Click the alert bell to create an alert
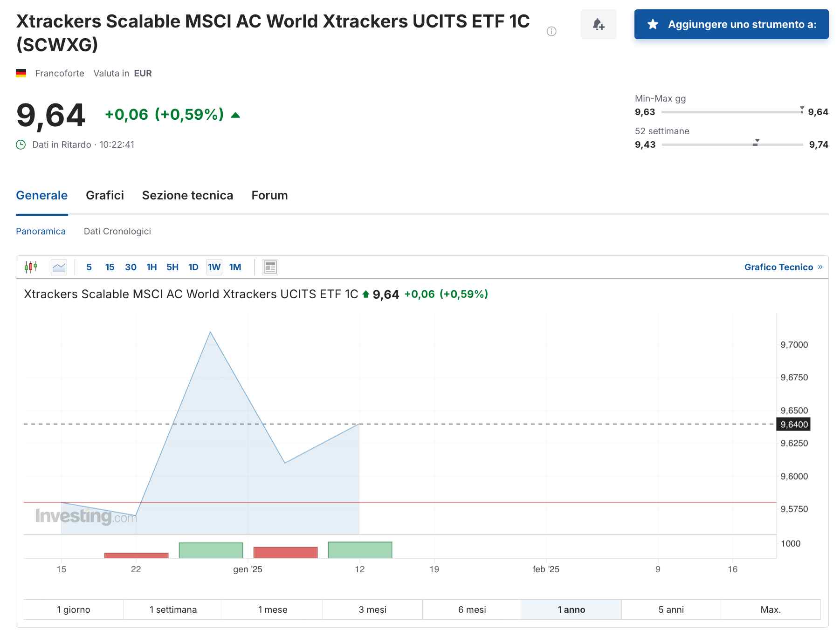840x644 pixels. click(x=598, y=24)
